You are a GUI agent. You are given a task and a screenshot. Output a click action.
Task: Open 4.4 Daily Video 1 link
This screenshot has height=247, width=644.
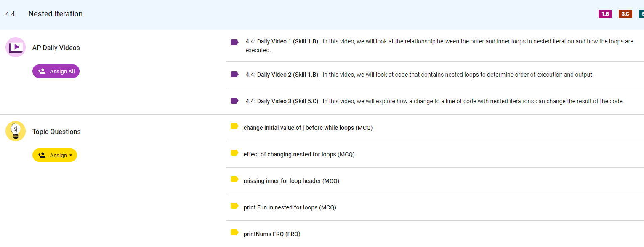[x=282, y=41]
